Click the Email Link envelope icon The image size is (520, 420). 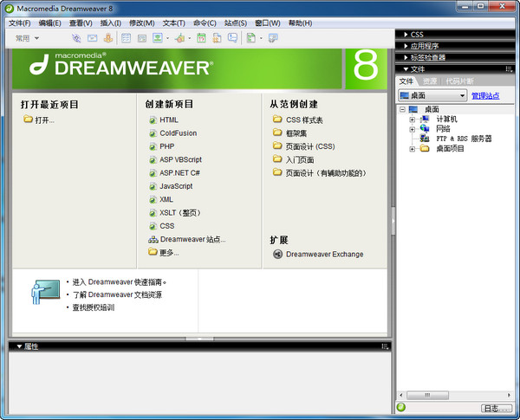point(92,38)
